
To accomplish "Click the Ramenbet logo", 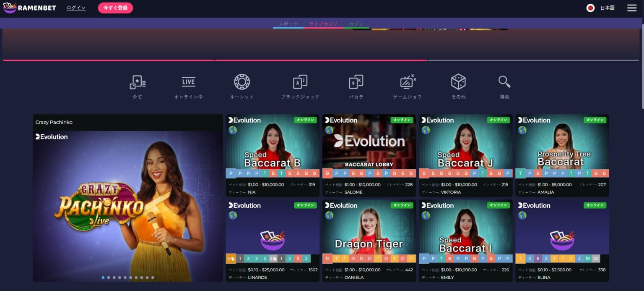I will point(29,8).
